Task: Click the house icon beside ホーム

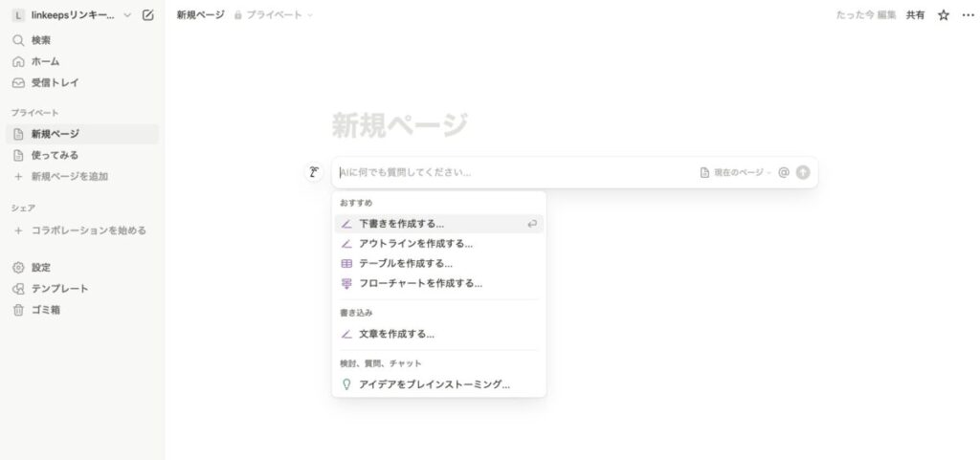Action: pos(19,62)
